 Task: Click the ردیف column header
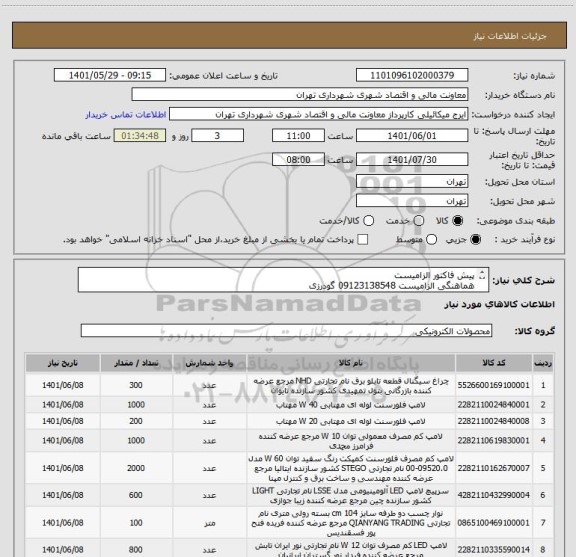click(x=543, y=363)
